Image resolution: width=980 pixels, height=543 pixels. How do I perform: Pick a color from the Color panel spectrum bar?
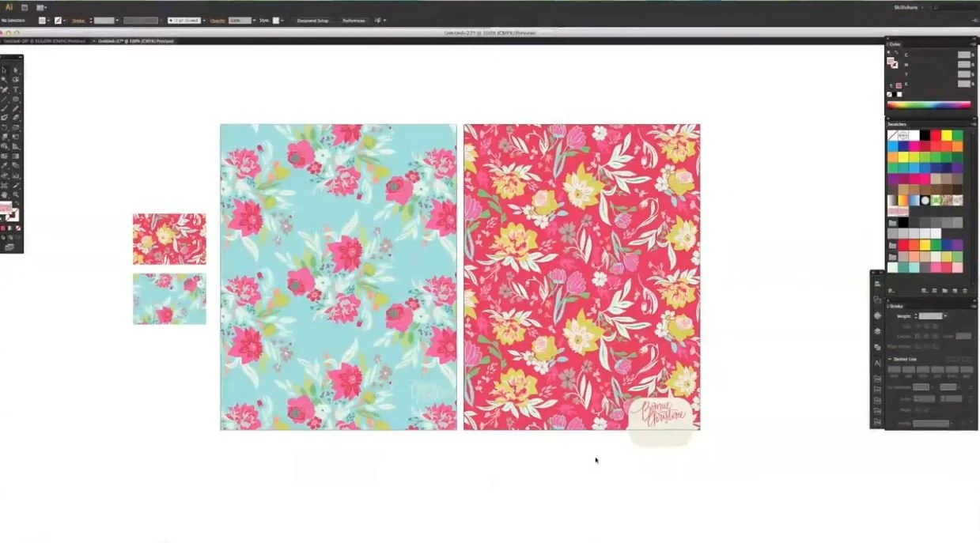pos(929,105)
